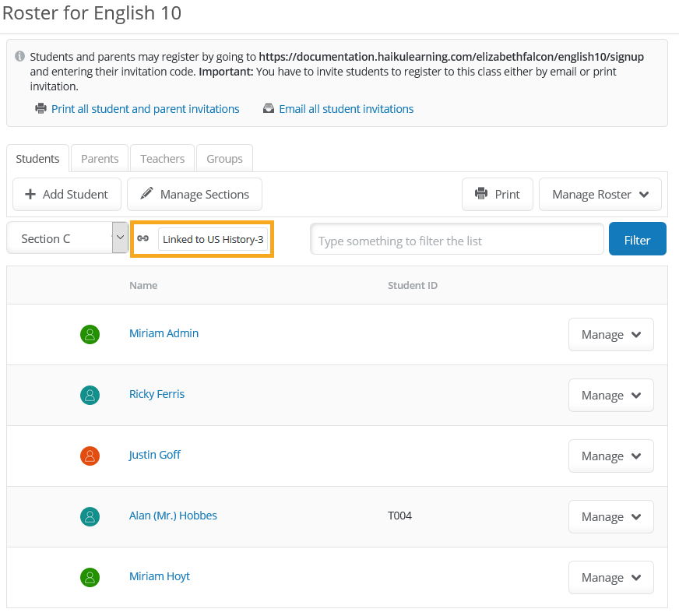Expand Manage menu for Justin Goff

[610, 456]
